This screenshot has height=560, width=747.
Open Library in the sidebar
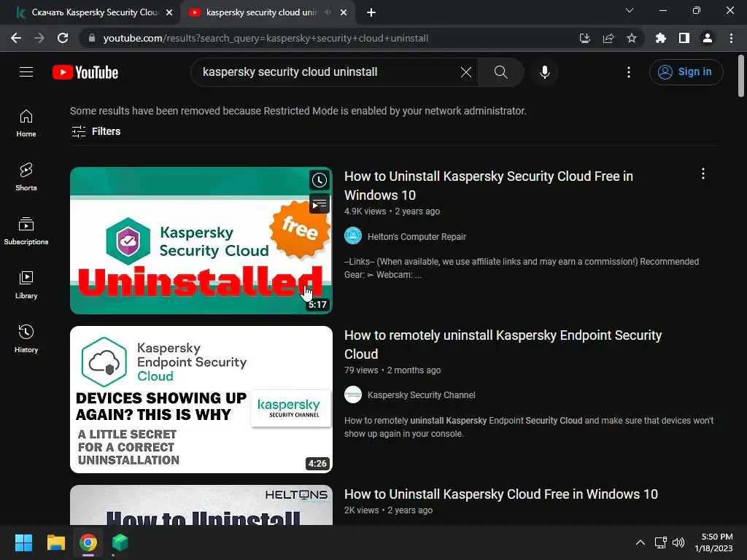pos(26,285)
